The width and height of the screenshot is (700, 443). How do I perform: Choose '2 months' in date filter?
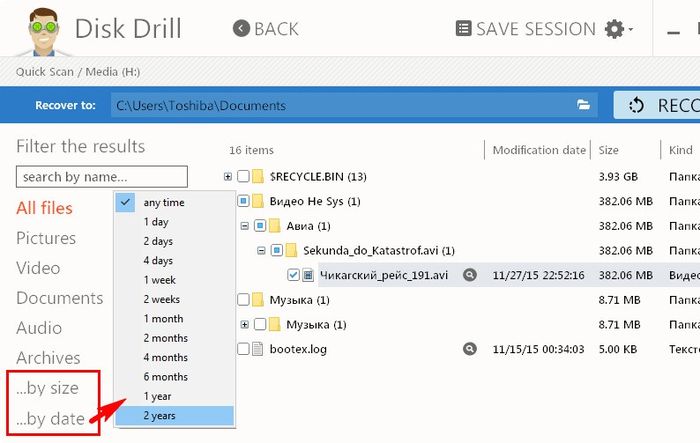(175, 338)
